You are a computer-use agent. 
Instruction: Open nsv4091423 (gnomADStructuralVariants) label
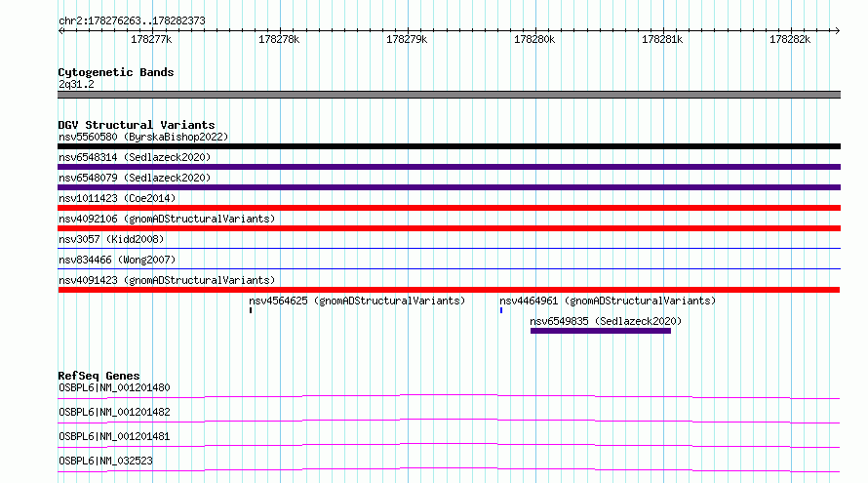pos(167,280)
